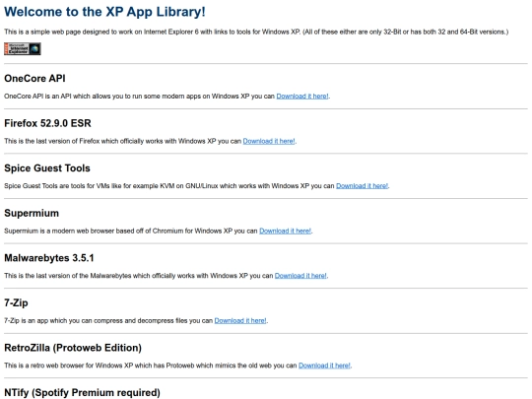The width and height of the screenshot is (532, 399).
Task: Click the 7-Zip heading
Action: click(16, 303)
